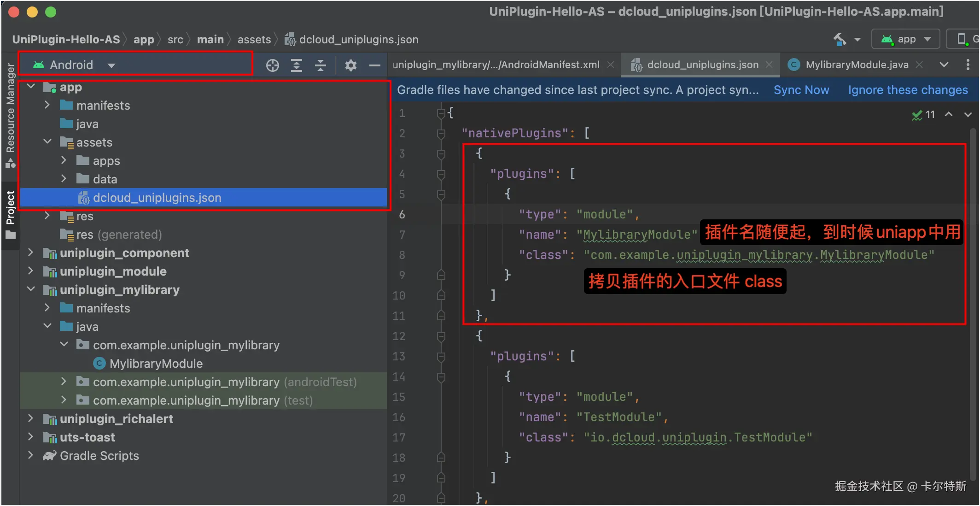Image resolution: width=980 pixels, height=506 pixels.
Task: Click the Select Opened File target icon
Action: click(x=272, y=65)
